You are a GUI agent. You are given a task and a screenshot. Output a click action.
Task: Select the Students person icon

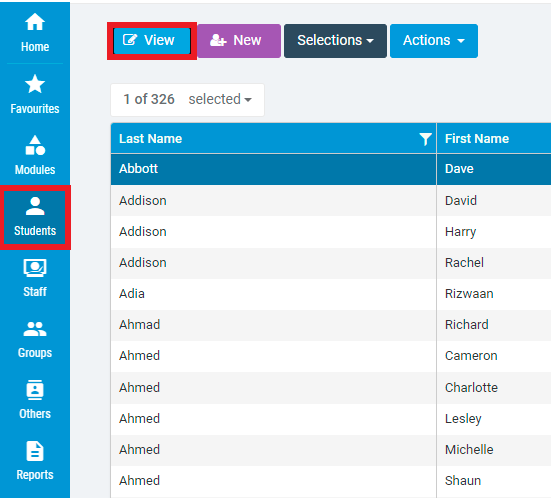tap(35, 206)
